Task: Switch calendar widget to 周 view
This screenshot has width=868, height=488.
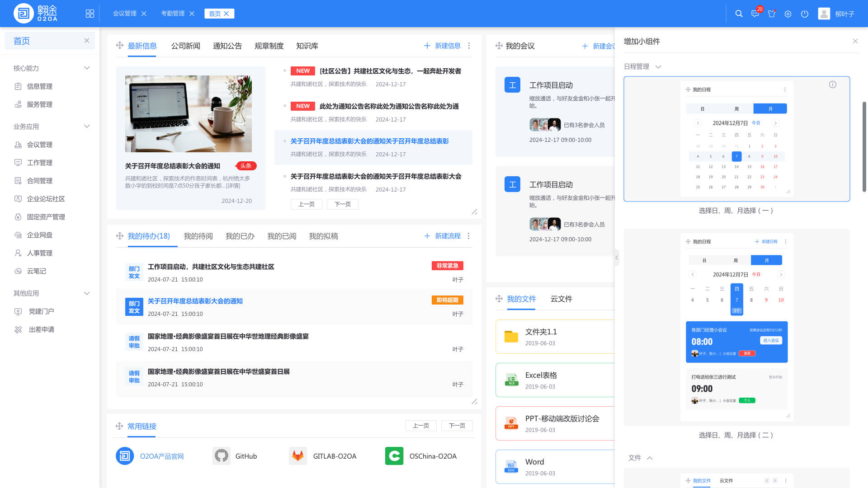Action: (736, 108)
